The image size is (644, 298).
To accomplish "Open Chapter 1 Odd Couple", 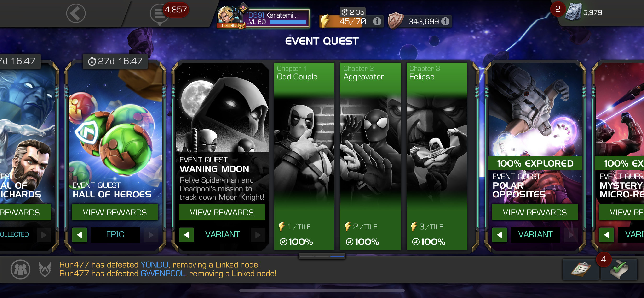I will point(304,156).
